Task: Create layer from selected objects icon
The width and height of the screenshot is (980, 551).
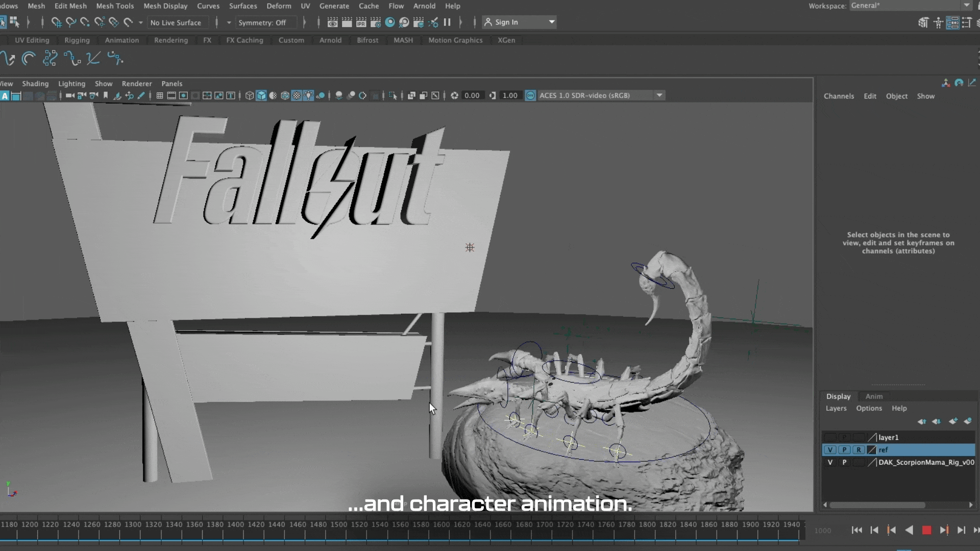Action: tap(968, 421)
